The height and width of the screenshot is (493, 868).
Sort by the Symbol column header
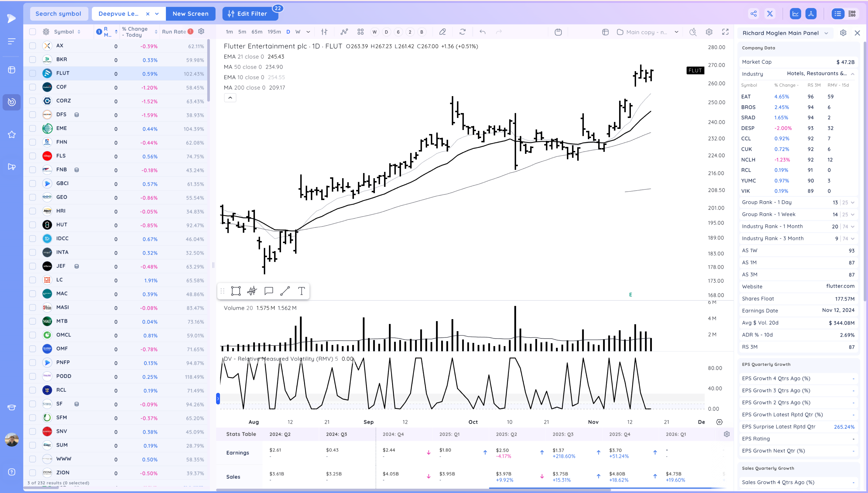click(x=67, y=32)
